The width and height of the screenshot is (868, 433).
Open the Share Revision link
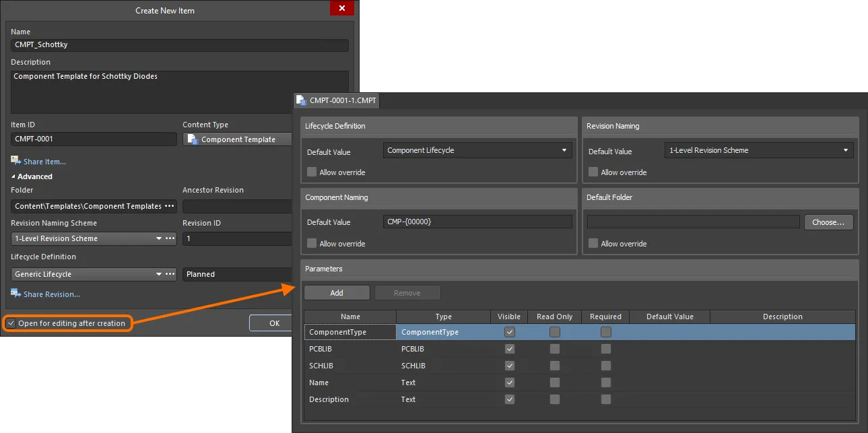click(51, 294)
